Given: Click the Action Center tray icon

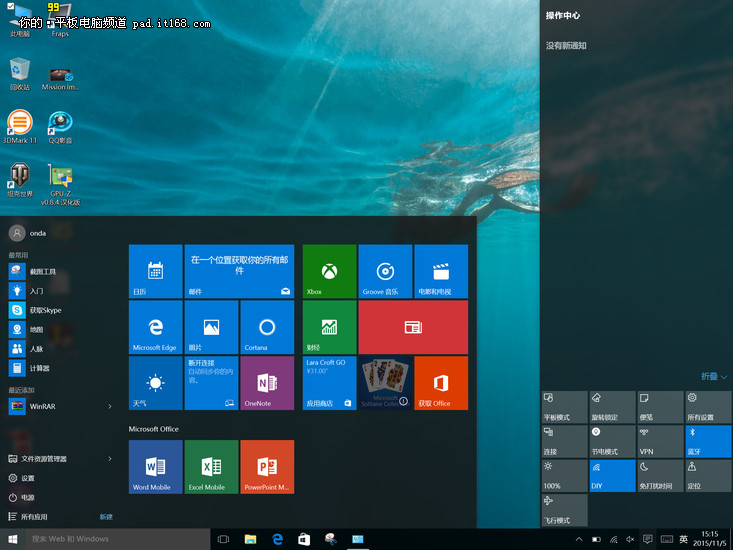Looking at the screenshot, I should point(647,539).
